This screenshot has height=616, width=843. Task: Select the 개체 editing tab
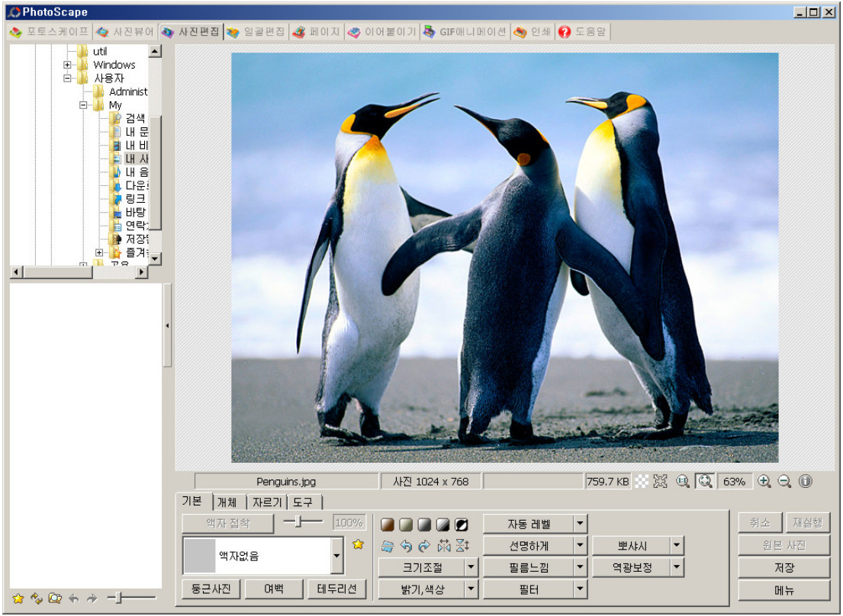(227, 502)
